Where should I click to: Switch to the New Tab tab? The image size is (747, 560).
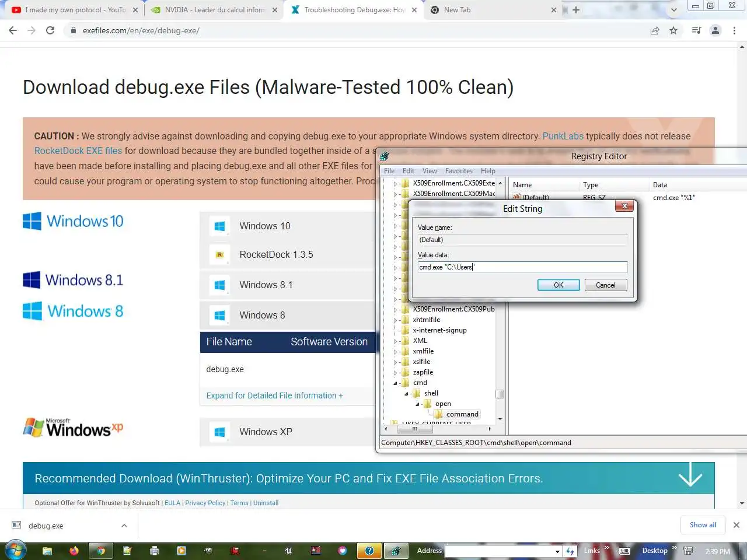(x=493, y=10)
